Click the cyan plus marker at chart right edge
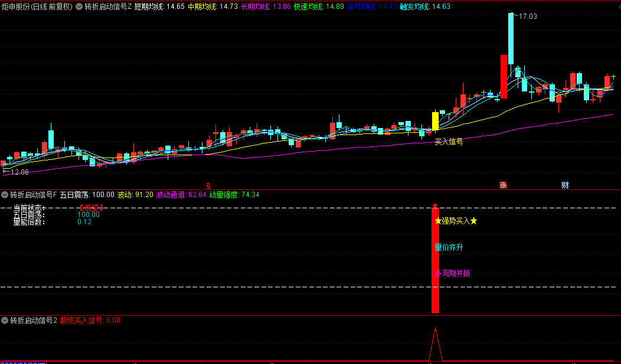 613,77
